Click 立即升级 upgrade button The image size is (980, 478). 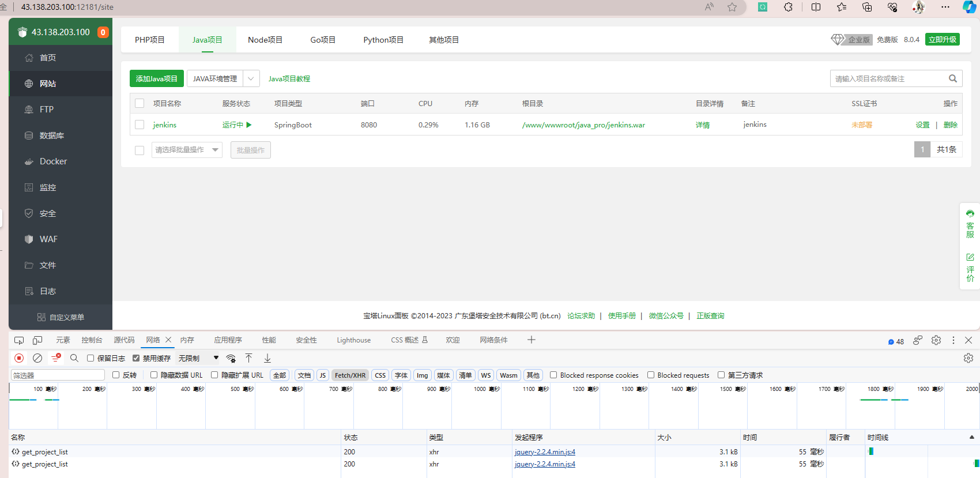(943, 39)
